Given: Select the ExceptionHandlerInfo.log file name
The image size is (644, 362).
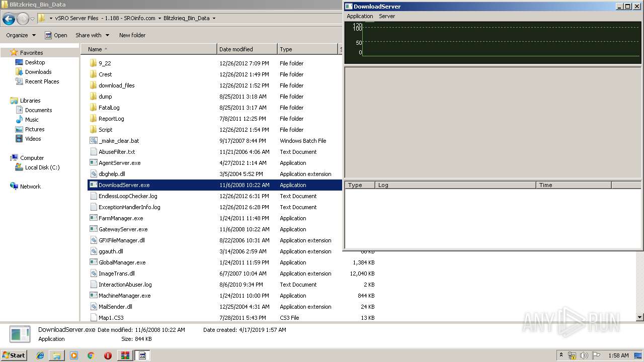Looking at the screenshot, I should click(x=129, y=207).
